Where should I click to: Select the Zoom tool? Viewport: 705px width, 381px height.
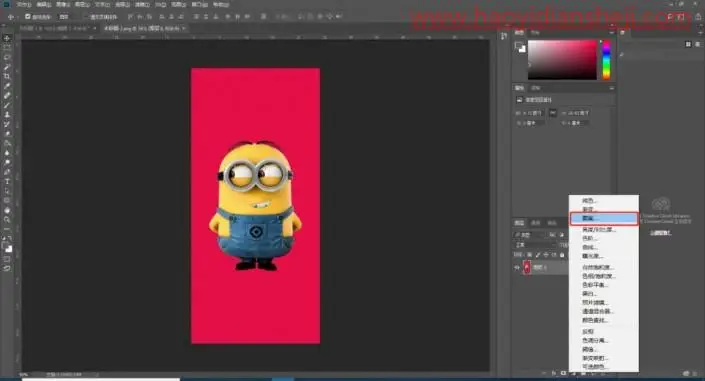click(7, 220)
